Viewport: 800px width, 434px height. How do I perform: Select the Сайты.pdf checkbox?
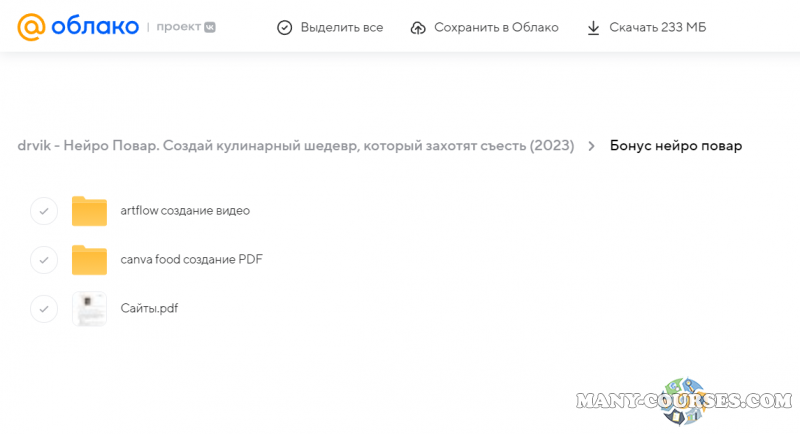click(43, 308)
